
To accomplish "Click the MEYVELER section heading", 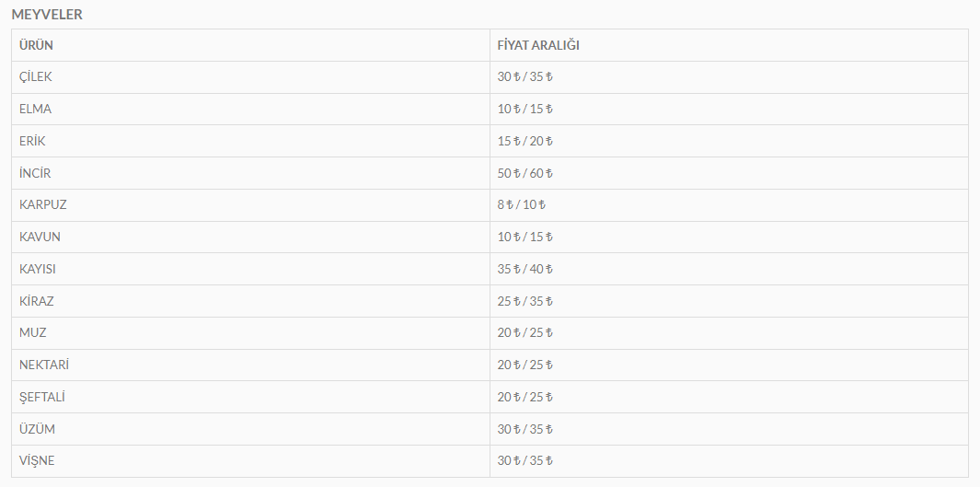I will pos(47,15).
